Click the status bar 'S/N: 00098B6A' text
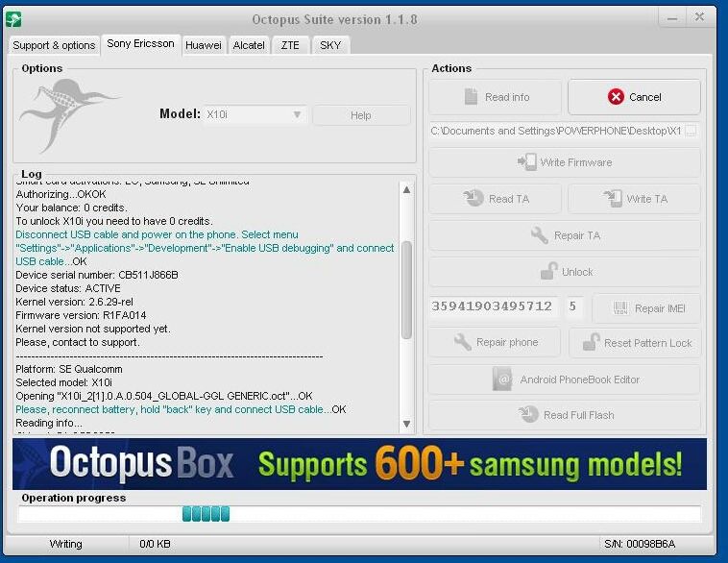 pyautogui.click(x=640, y=544)
